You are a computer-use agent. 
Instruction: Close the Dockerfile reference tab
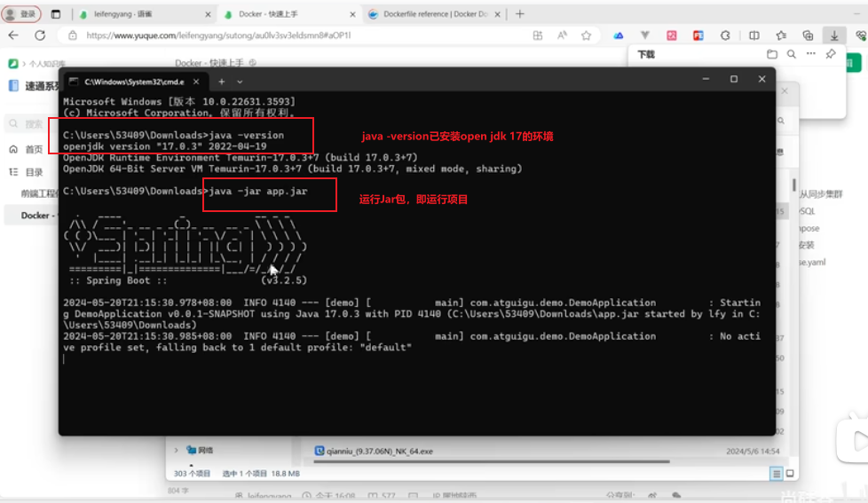click(x=497, y=14)
